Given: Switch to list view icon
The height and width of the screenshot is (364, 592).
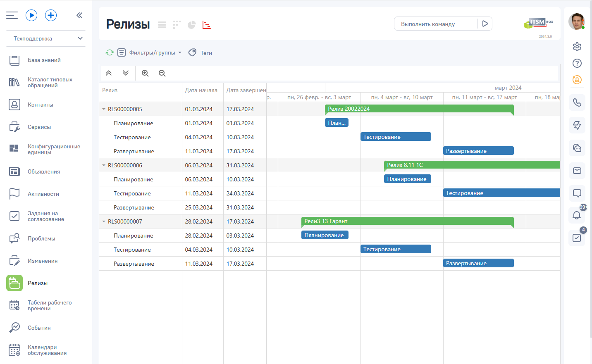Looking at the screenshot, I should [x=162, y=25].
